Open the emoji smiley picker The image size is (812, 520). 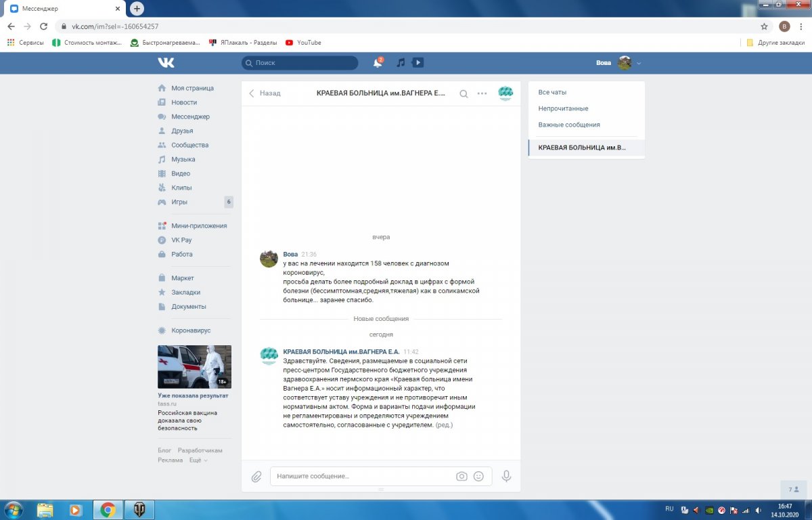(478, 477)
